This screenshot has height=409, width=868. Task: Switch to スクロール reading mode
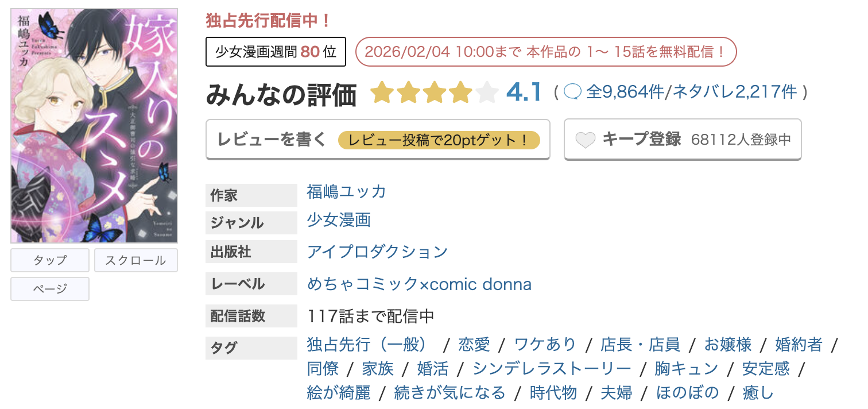[x=135, y=260]
